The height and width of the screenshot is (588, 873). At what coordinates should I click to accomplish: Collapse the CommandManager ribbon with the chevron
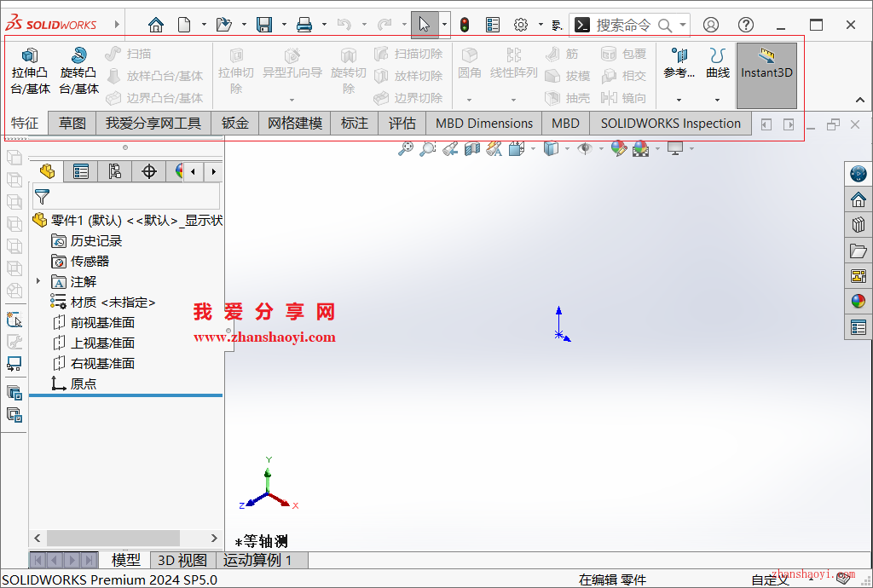click(x=860, y=100)
